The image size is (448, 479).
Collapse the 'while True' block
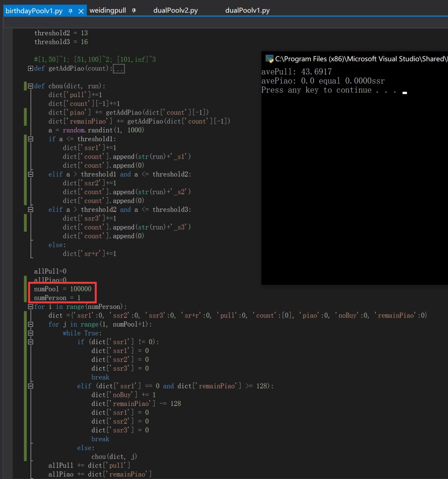[30, 333]
